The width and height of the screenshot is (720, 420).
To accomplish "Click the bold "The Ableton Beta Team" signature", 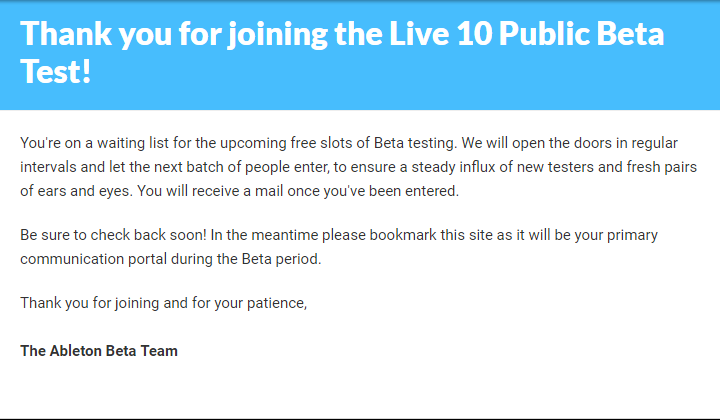I will (x=99, y=351).
